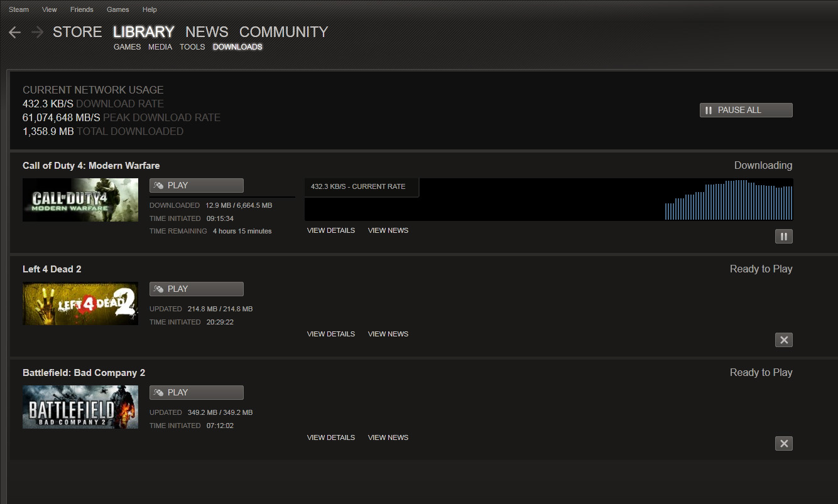
Task: Open the LIBRARY section
Action: tap(143, 32)
